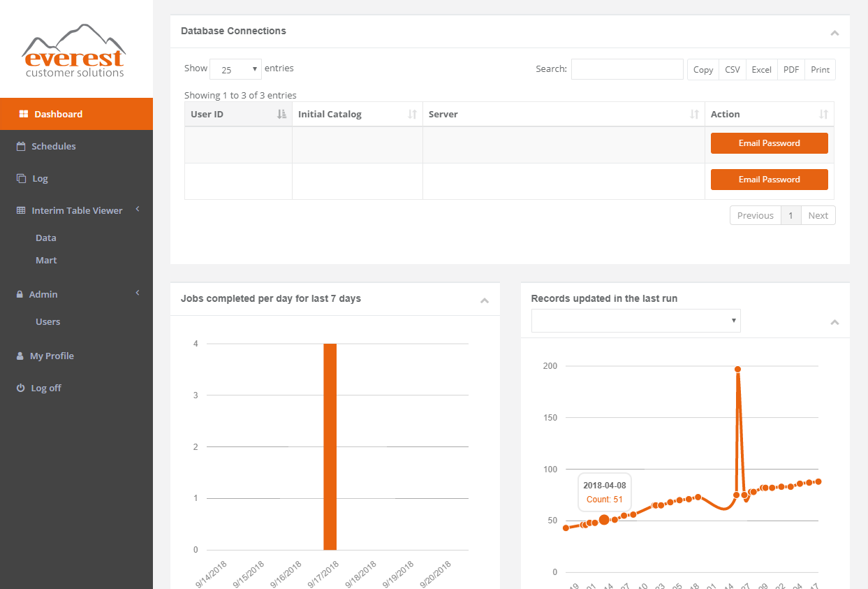868x589 pixels.
Task: Click the Everest customer solutions logo
Action: 75,51
